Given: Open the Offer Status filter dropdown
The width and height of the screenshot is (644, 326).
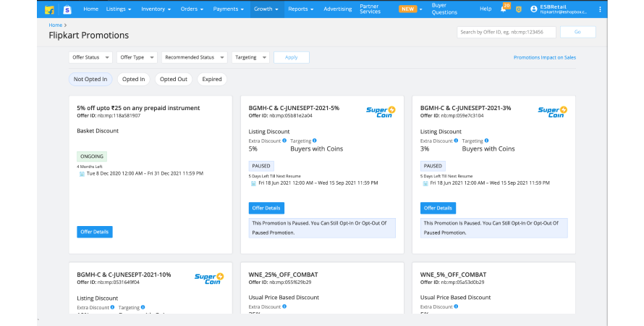Looking at the screenshot, I should pyautogui.click(x=90, y=57).
